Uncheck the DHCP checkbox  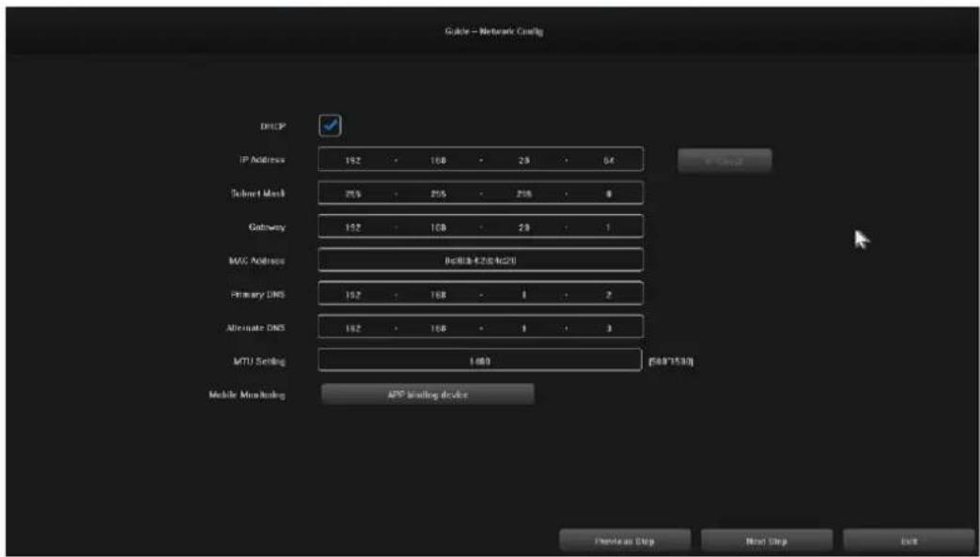330,126
